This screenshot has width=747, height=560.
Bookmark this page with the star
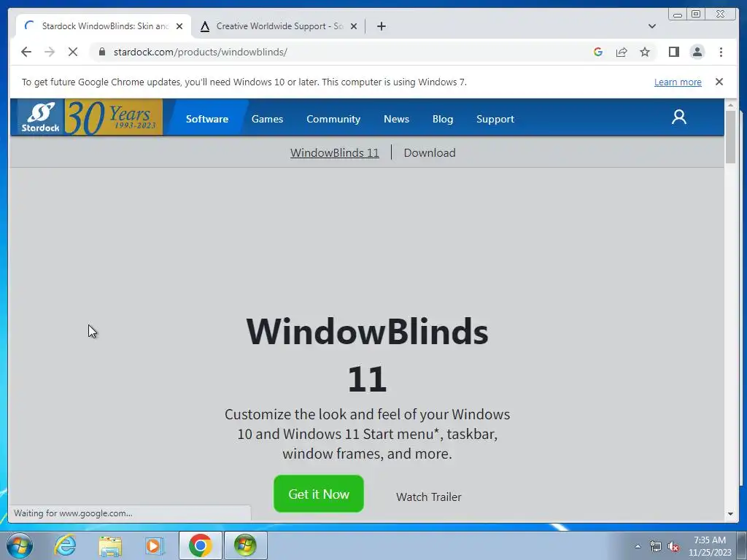[645, 52]
